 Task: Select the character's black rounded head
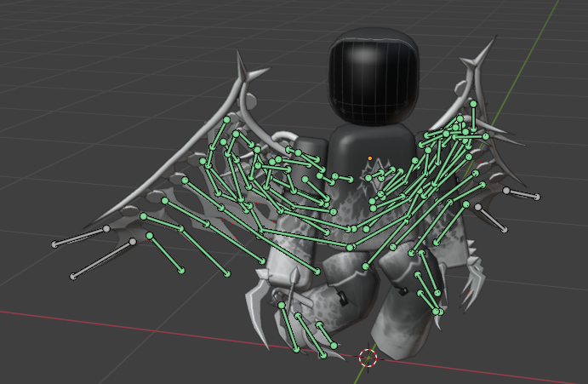pos(374,77)
